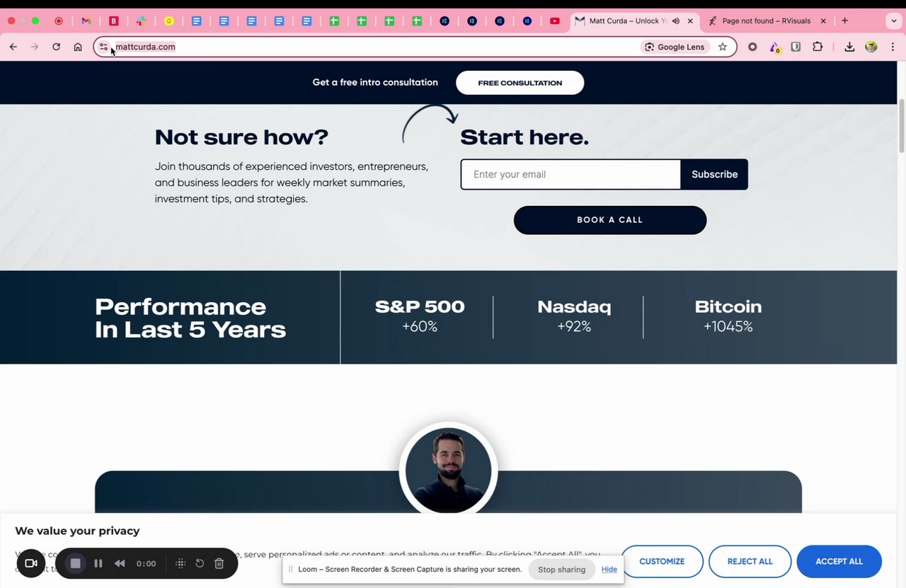
Task: Click the page vertical scrollbar
Action: point(901,126)
